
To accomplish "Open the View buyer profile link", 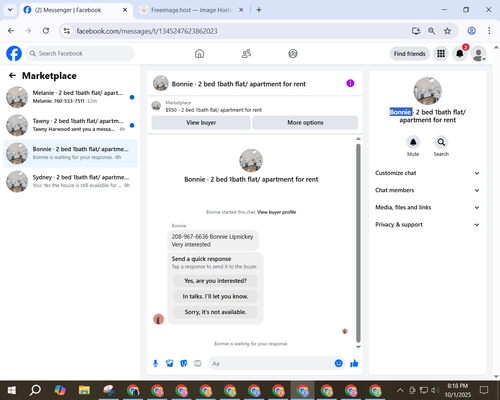I will click(276, 212).
